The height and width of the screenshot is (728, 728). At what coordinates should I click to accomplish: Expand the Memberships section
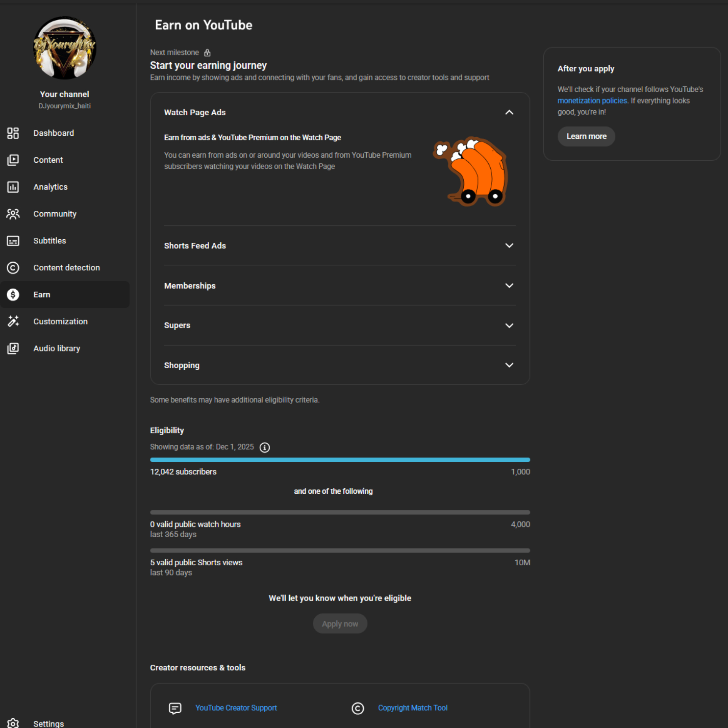pos(509,286)
